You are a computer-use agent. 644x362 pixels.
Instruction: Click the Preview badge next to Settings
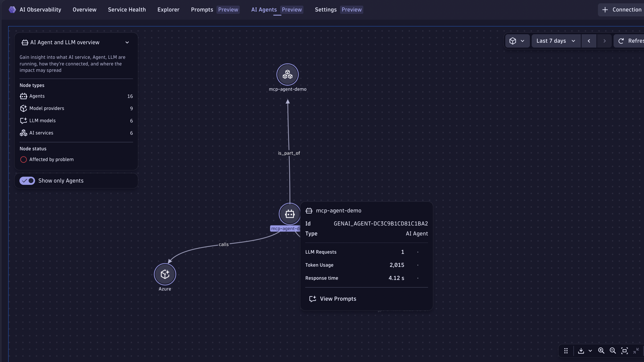tap(352, 10)
